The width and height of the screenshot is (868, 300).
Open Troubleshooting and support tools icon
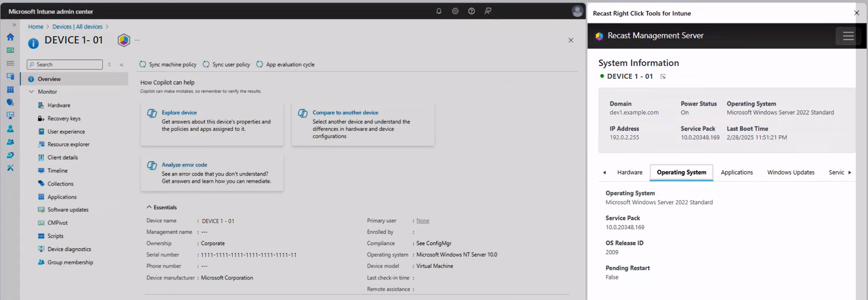pyautogui.click(x=10, y=168)
